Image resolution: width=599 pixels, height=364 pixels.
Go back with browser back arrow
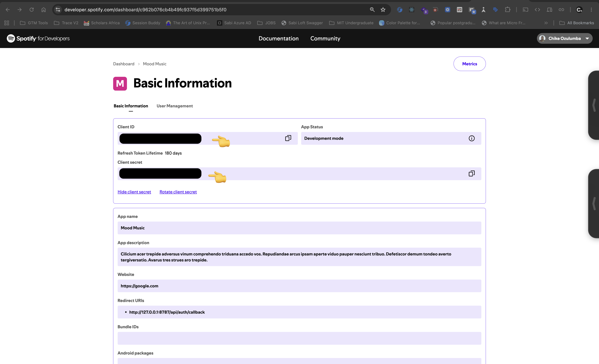[8, 9]
